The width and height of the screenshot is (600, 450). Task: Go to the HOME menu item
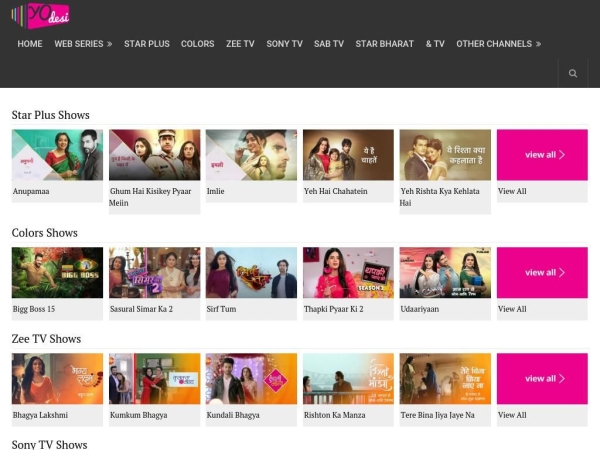point(30,44)
